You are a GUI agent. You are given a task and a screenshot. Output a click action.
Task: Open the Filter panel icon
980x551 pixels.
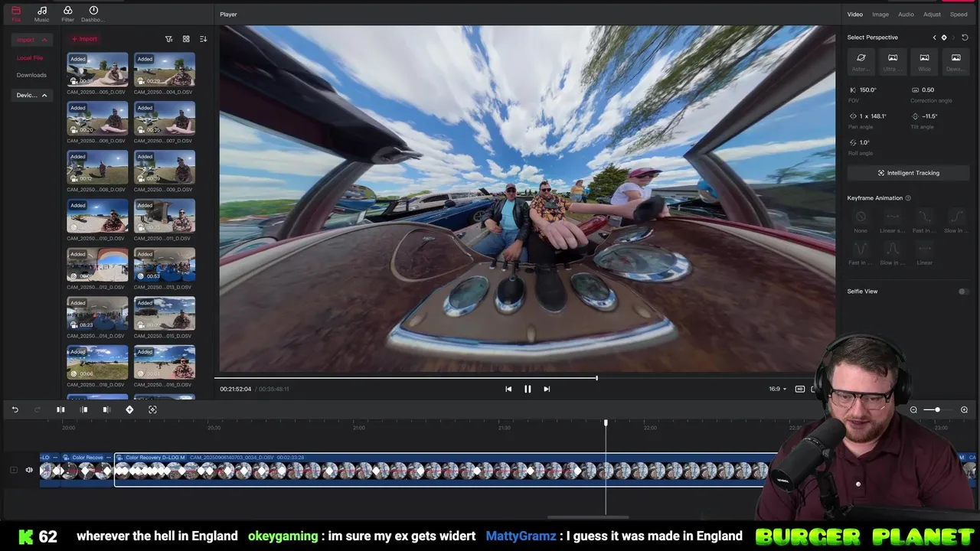67,13
